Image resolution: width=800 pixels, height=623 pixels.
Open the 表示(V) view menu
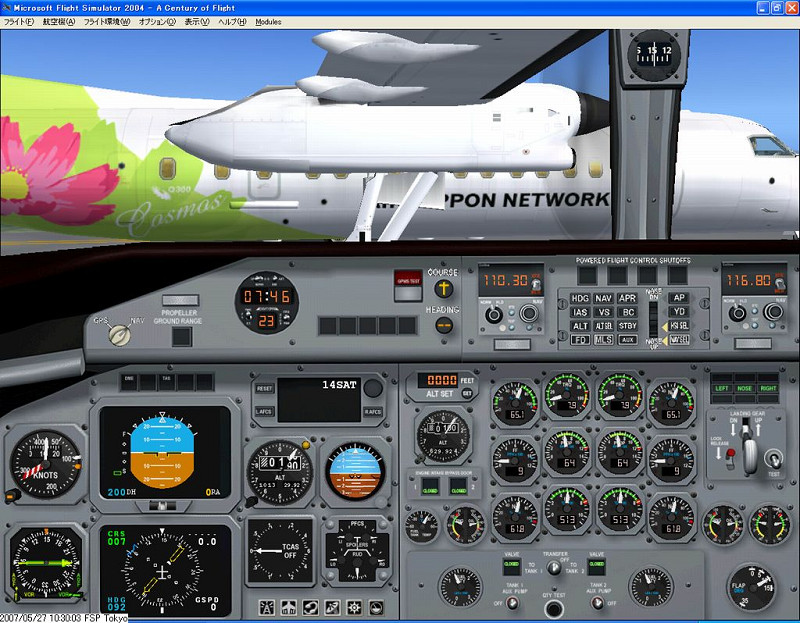[197, 22]
